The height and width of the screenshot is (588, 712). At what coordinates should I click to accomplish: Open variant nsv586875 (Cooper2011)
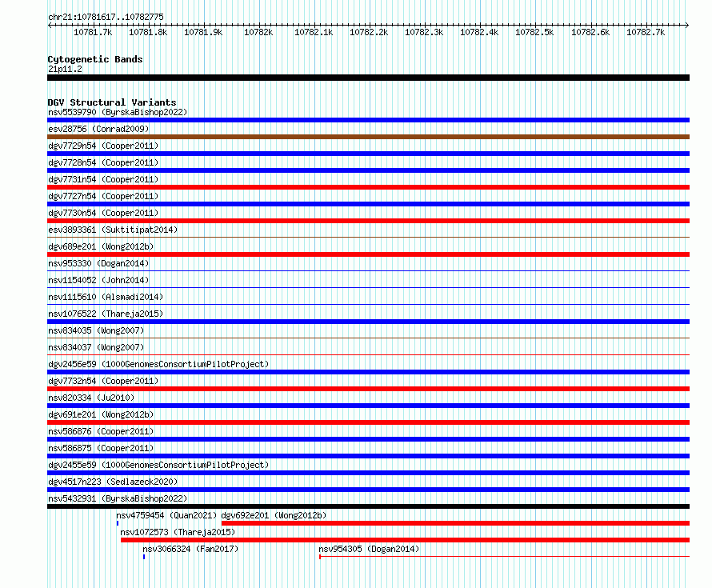(101, 448)
